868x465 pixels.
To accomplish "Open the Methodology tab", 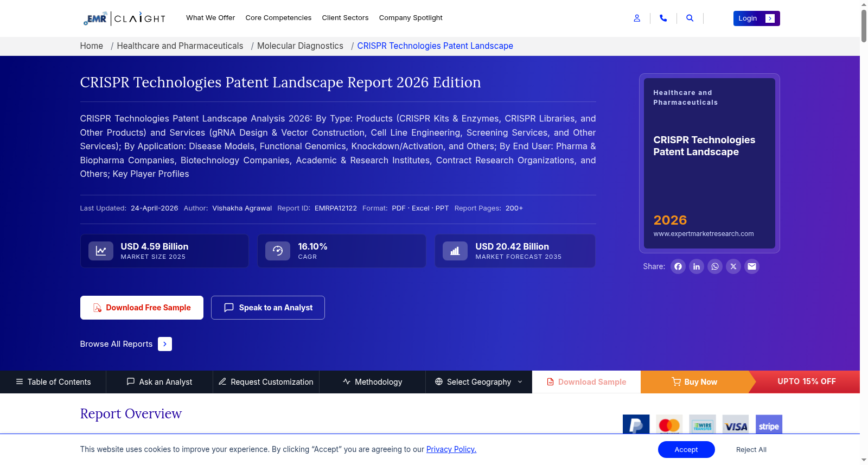I will click(x=372, y=382).
